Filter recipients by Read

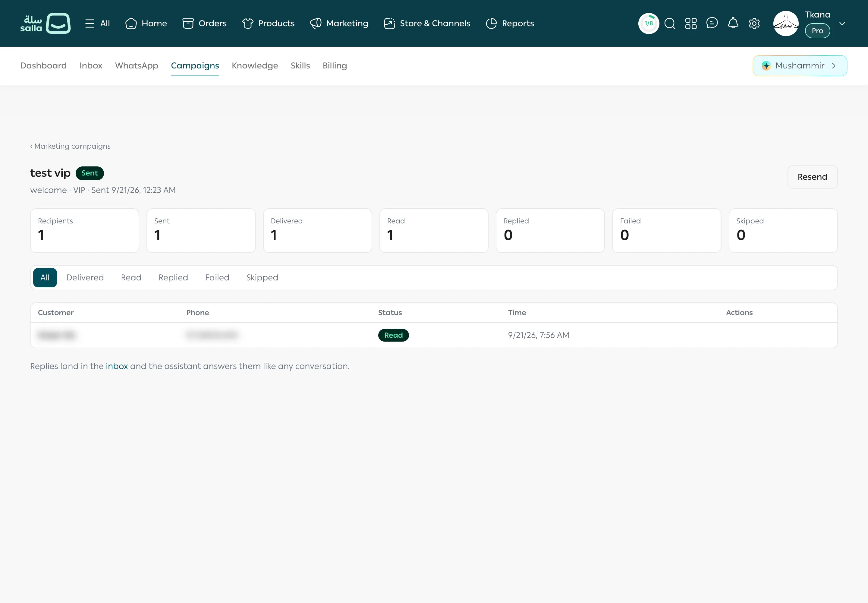click(x=131, y=278)
